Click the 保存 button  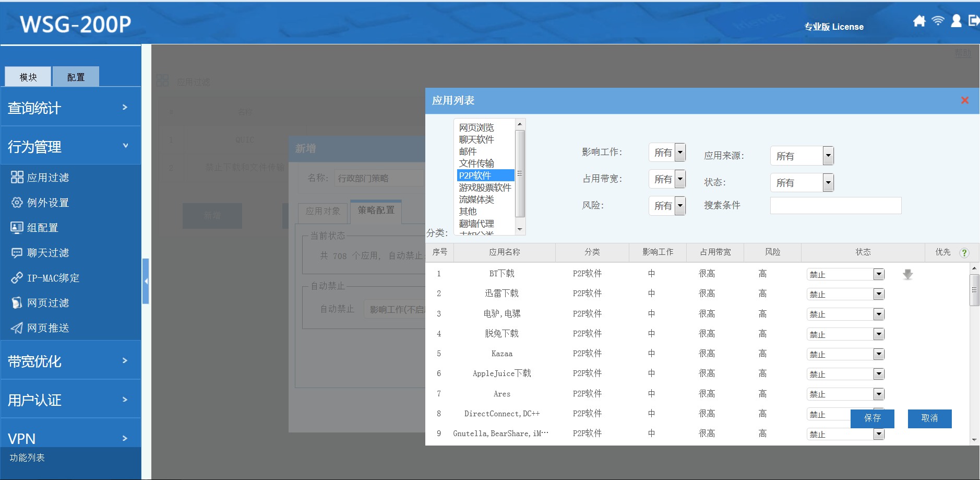(x=872, y=418)
